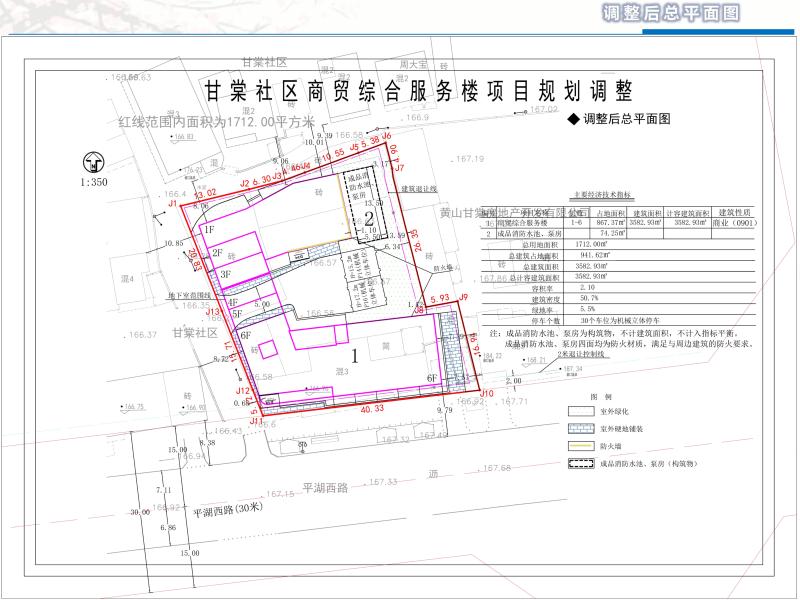Click the black diamond before 调整后总平面图

(x=573, y=119)
